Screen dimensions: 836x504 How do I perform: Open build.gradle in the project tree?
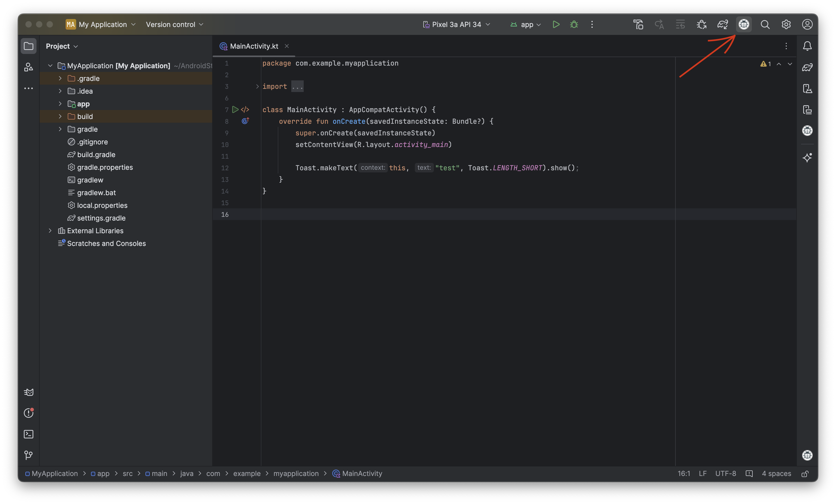pos(96,155)
